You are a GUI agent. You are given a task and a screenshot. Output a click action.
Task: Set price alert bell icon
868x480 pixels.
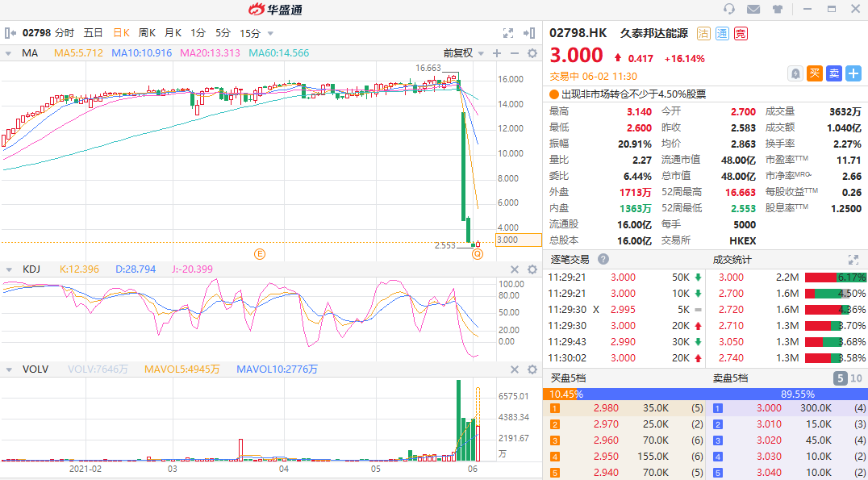coord(795,73)
